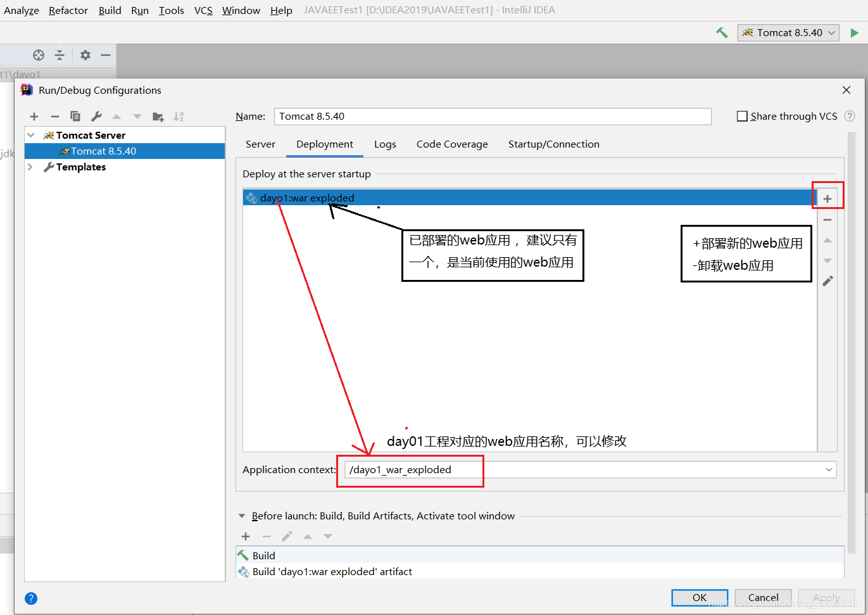Enable Share through VCS checkbox
This screenshot has height=615, width=868.
(x=742, y=116)
